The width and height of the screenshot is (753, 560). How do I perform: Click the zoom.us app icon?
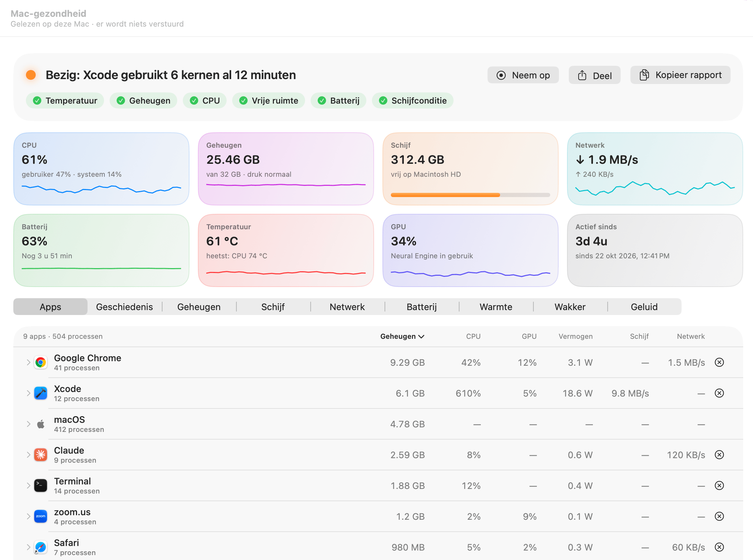coord(41,516)
